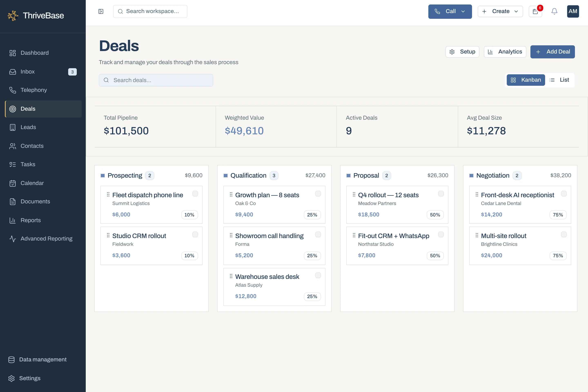Grab the drag handle on Fleet dispatch phone line
This screenshot has height=392, width=588.
coord(108,194)
